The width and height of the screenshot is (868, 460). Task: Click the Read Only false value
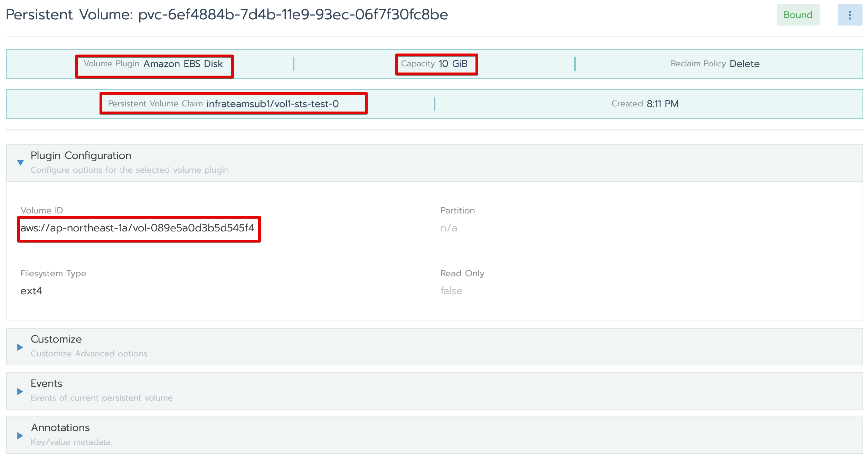451,291
